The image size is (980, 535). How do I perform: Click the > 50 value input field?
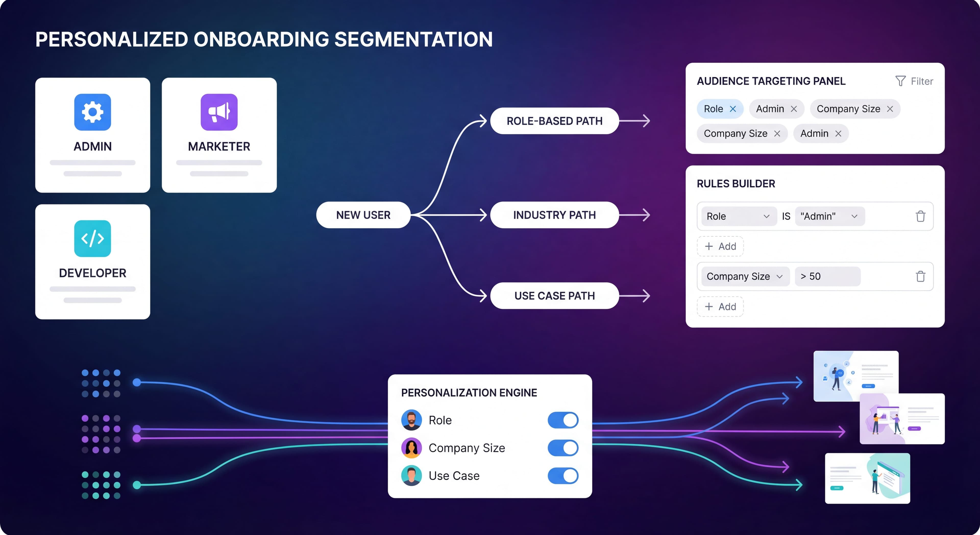coord(828,277)
